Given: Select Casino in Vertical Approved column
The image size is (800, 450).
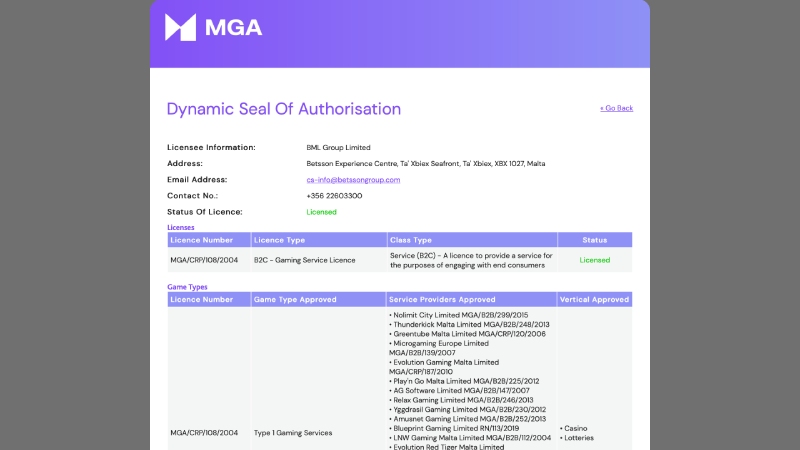Looking at the screenshot, I should 573,429.
